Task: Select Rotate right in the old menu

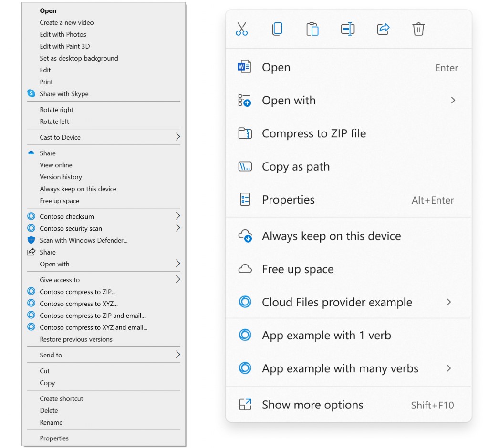Action: click(x=56, y=110)
